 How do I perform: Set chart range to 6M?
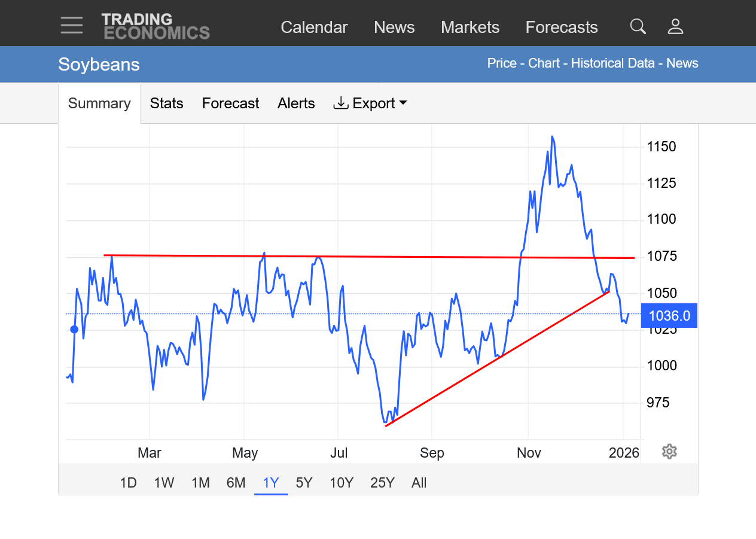pyautogui.click(x=236, y=483)
